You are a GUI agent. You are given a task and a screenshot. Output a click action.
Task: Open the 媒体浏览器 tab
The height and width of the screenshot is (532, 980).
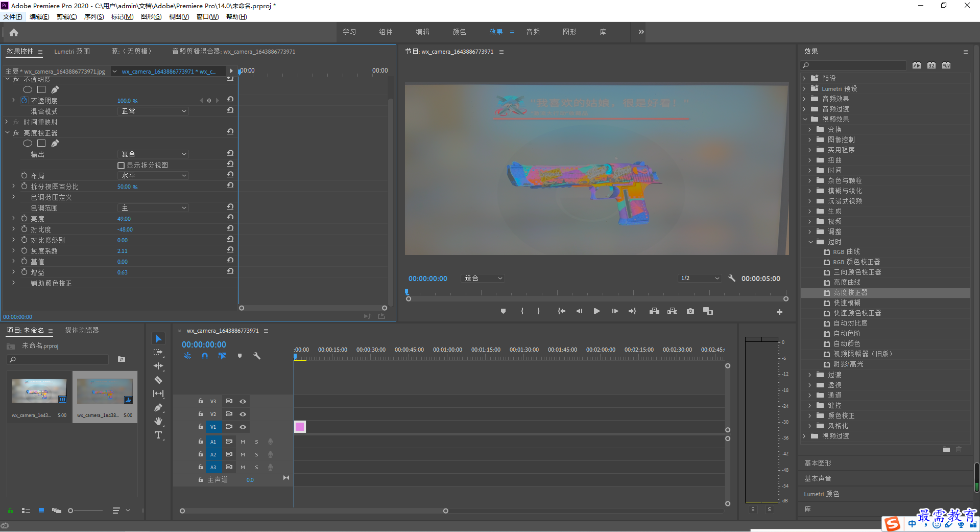coord(82,331)
